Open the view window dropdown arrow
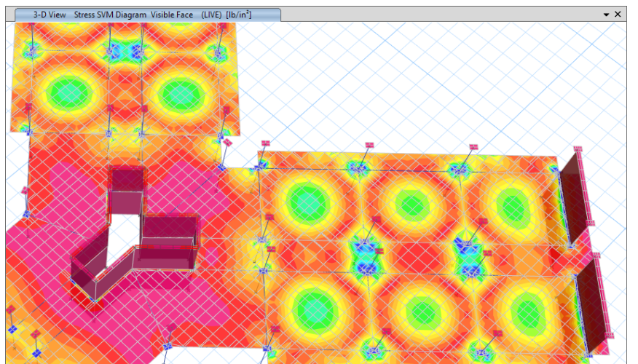The height and width of the screenshot is (364, 638). click(606, 15)
